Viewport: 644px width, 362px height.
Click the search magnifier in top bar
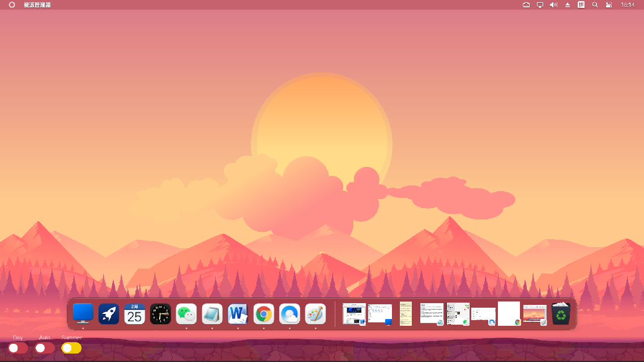(595, 5)
